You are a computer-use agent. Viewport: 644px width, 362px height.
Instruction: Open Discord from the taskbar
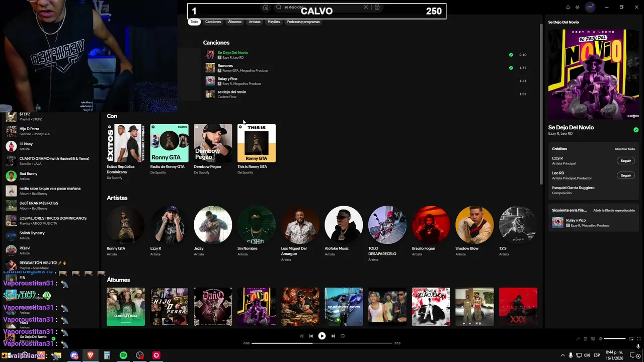[74, 355]
